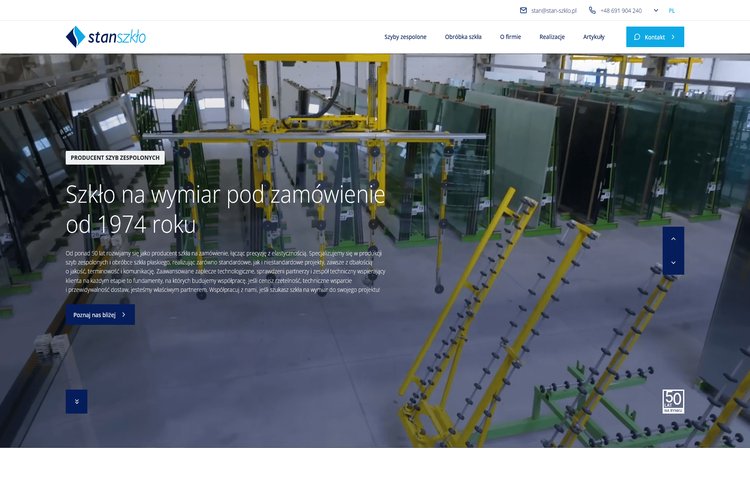The height and width of the screenshot is (480, 750).
Task: Click the phone handset icon
Action: click(x=592, y=10)
